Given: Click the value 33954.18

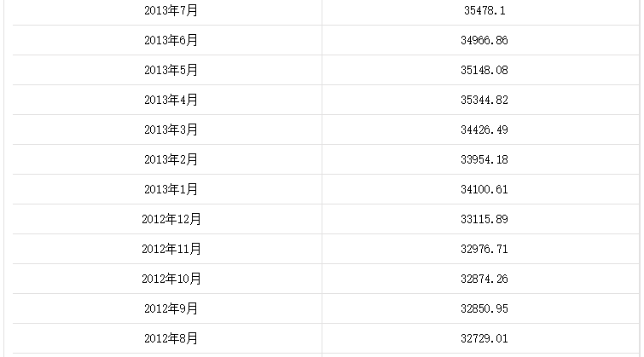Looking at the screenshot, I should click(x=484, y=159).
